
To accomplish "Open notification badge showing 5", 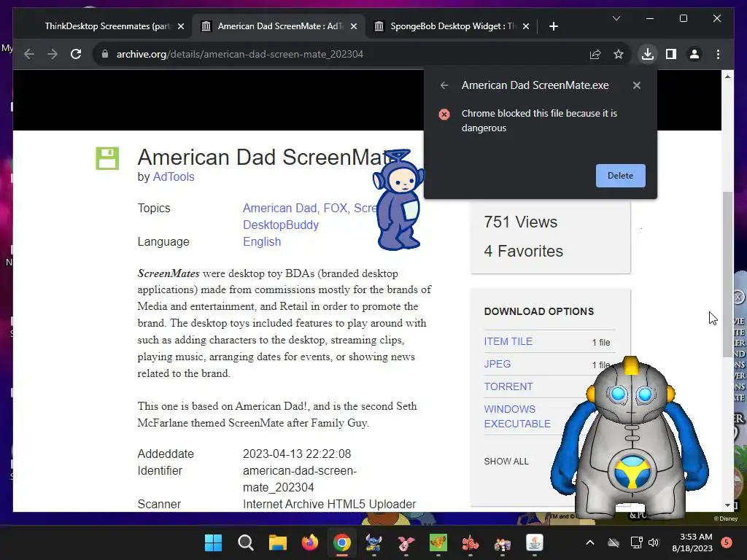I will (x=727, y=542).
